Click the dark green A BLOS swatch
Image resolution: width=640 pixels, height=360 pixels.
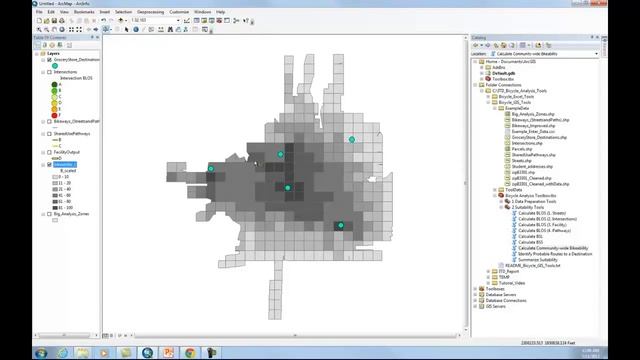(x=54, y=84)
